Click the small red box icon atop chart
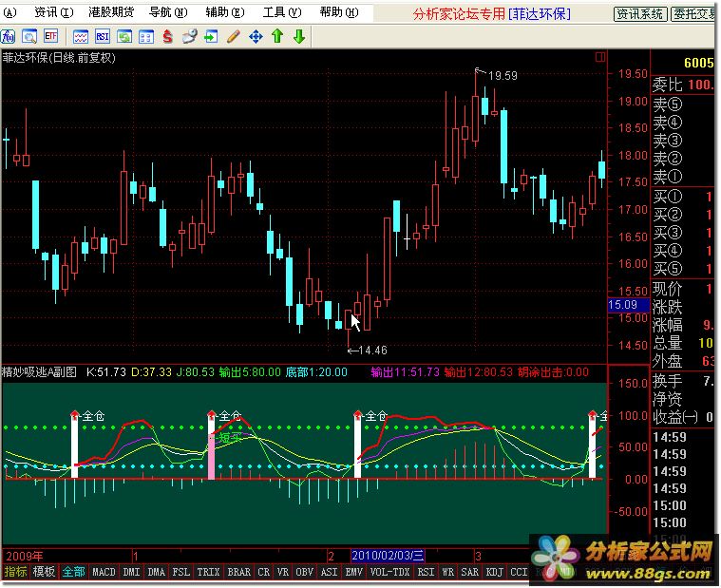Viewport: 721px width, 588px height. coord(600,57)
